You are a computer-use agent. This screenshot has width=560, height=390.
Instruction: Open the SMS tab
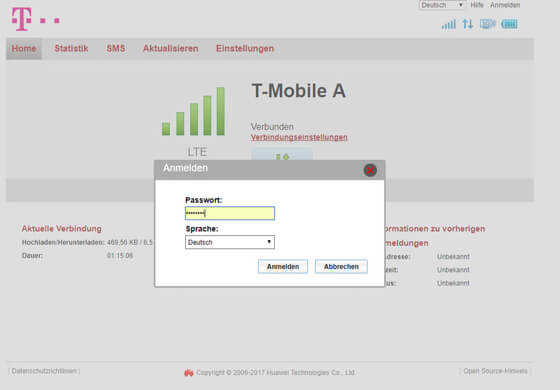tap(116, 49)
